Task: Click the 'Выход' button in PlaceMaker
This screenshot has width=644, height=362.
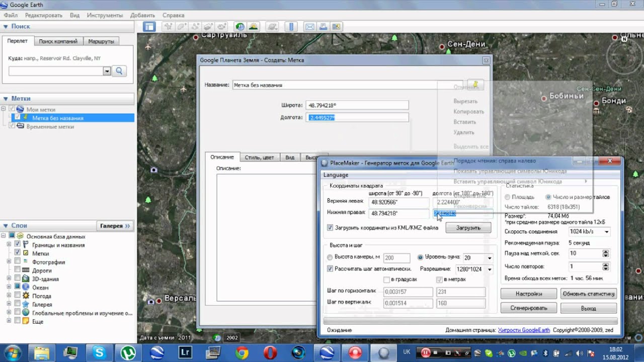Action: point(589,308)
